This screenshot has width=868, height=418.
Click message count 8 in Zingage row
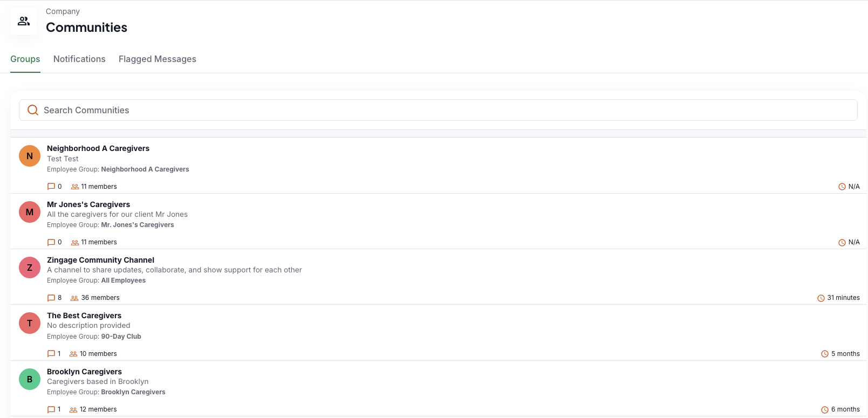(x=60, y=298)
